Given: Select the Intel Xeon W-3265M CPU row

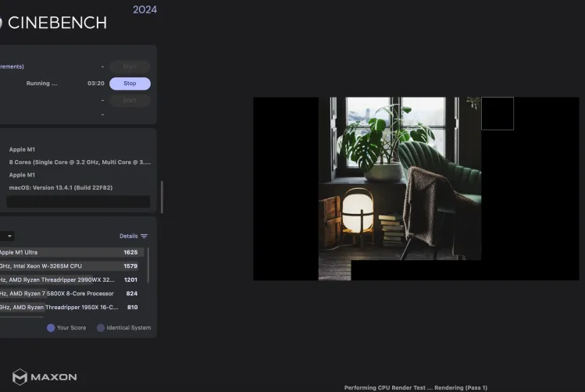Looking at the screenshot, I should 70,266.
